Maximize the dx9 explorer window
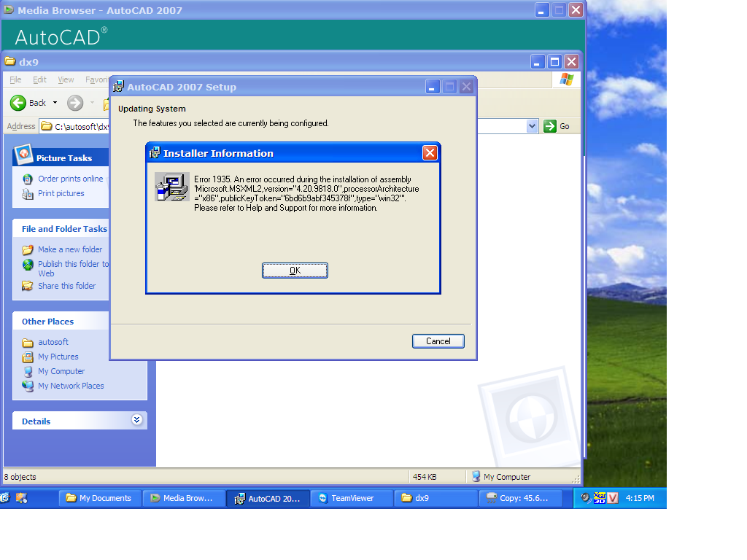Image resolution: width=747 pixels, height=560 pixels. point(554,61)
